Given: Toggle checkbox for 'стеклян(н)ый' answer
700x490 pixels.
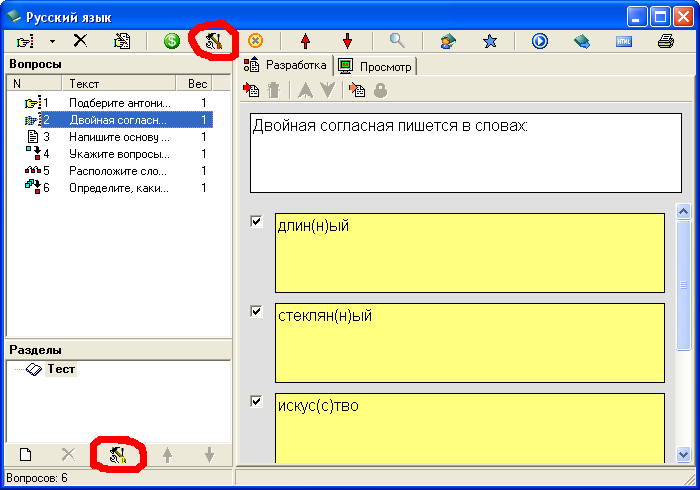Looking at the screenshot, I should [257, 311].
